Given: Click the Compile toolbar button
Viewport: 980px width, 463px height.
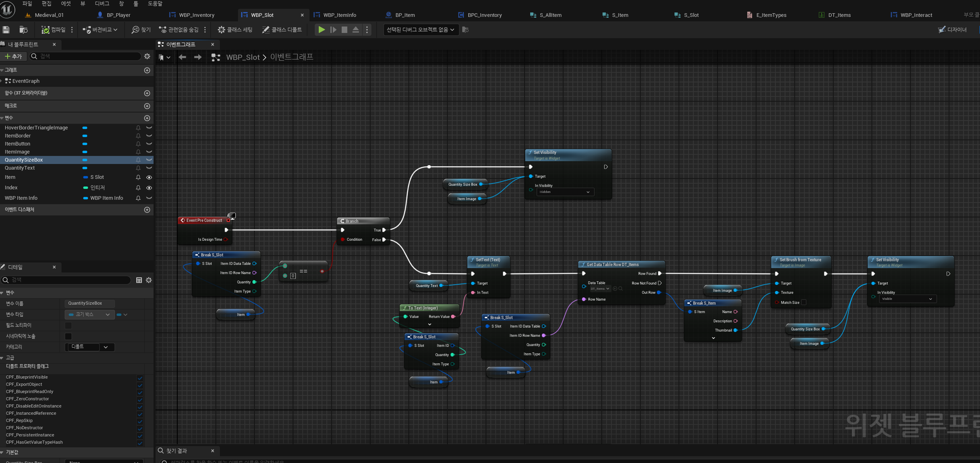Looking at the screenshot, I should coord(53,29).
